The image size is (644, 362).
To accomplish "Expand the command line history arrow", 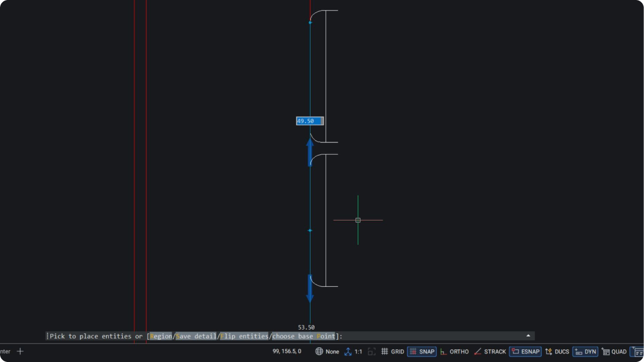I will (528, 336).
